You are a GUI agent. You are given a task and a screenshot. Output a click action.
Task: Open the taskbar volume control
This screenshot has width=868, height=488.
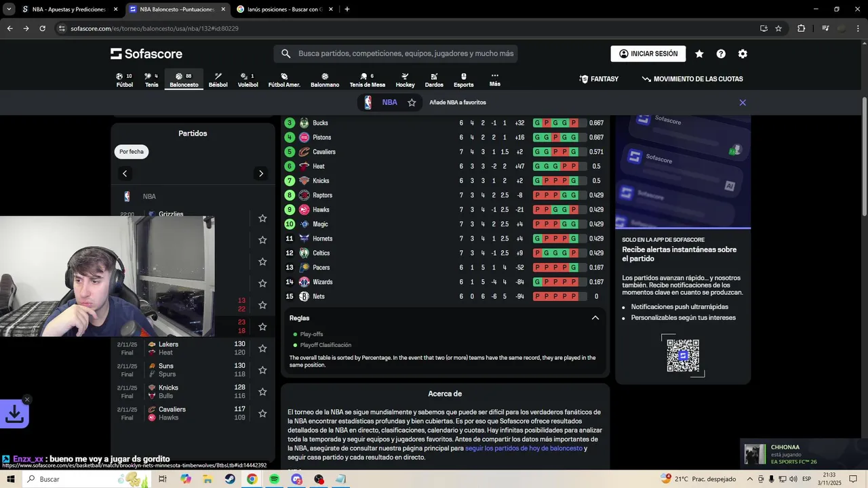tap(793, 479)
